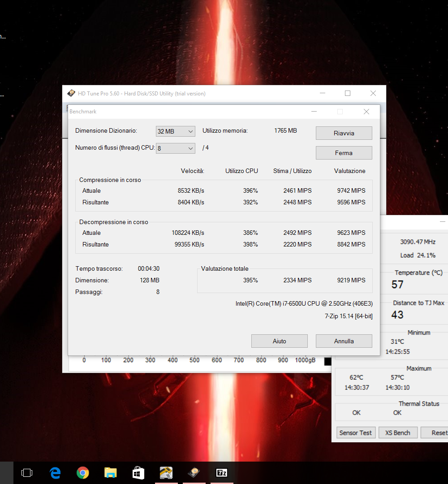Switch to the 7-Zip taskbar icon

click(x=221, y=473)
